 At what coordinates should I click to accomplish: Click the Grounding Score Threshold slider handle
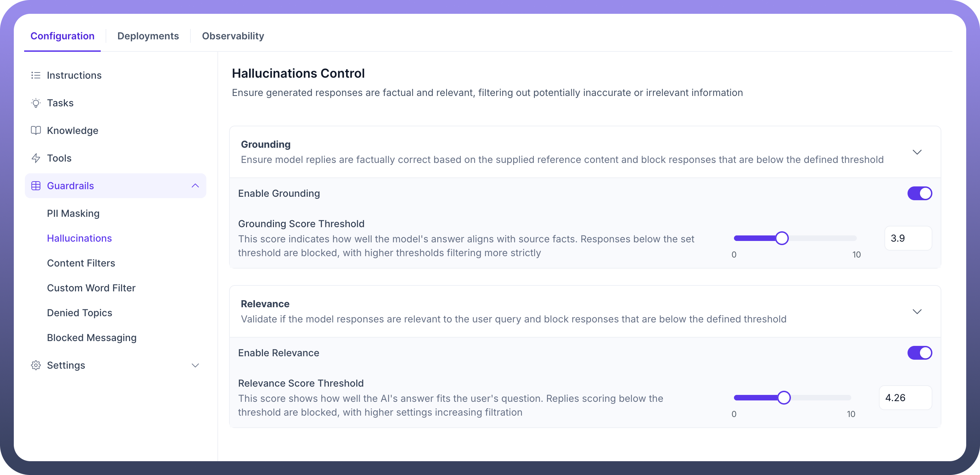coord(782,238)
